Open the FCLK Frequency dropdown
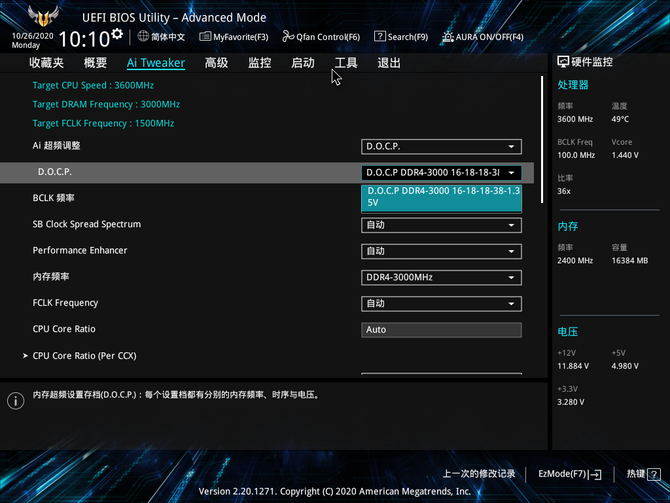 [x=441, y=303]
